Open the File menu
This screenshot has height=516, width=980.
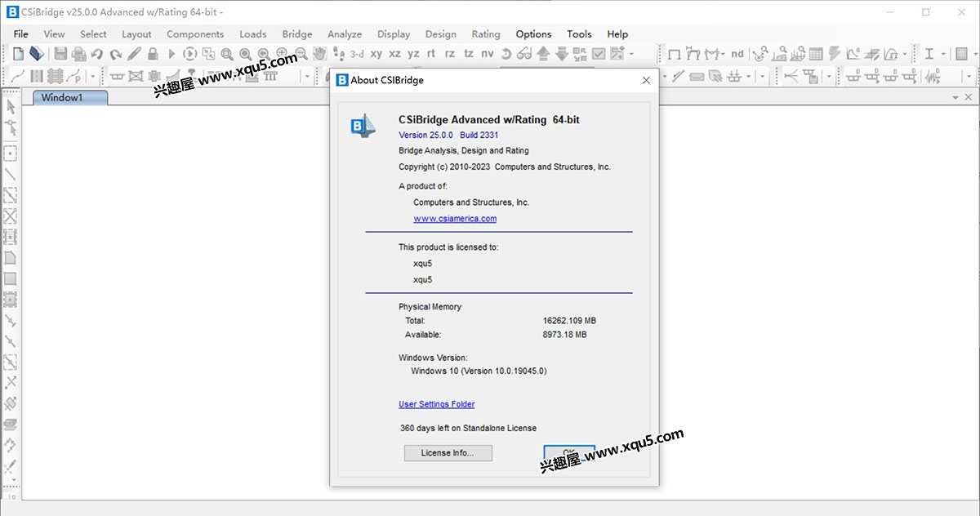pos(21,34)
